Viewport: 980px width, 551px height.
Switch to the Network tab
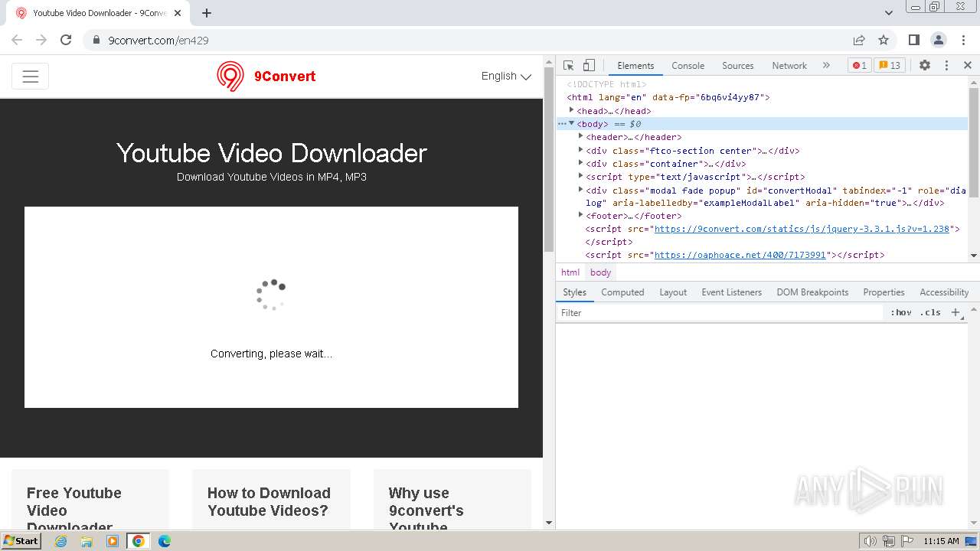click(789, 66)
